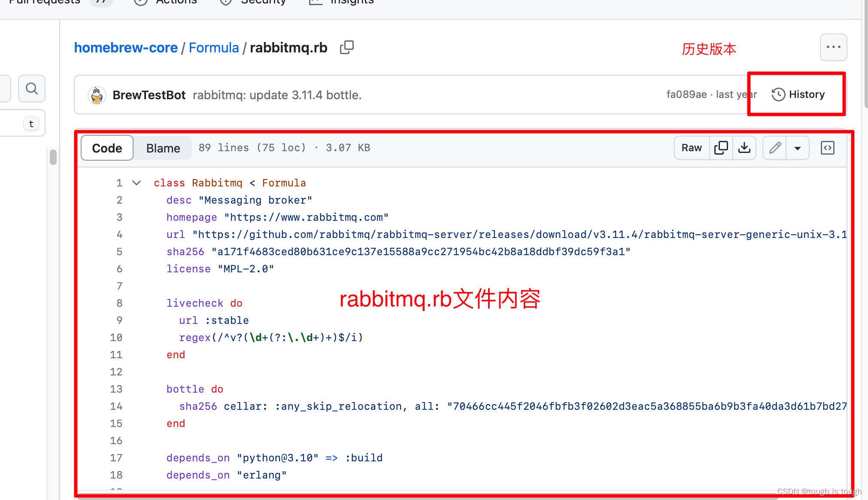Screen dimensions: 868x500
Task: Switch to the Code view tab
Action: tap(107, 148)
